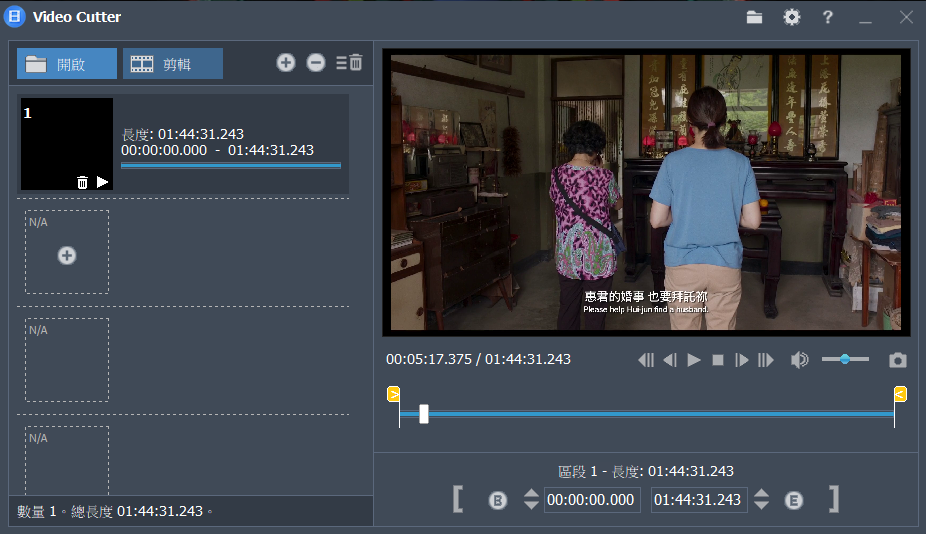
Task: Click start time field 00:00:00.000
Action: coord(592,500)
